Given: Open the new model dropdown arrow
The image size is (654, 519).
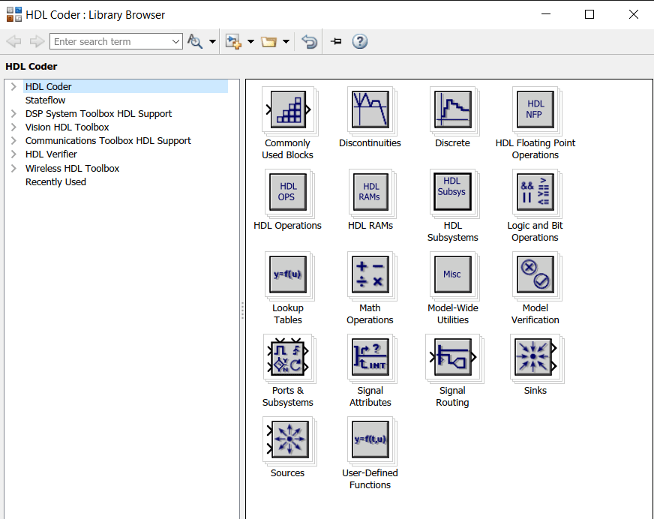Looking at the screenshot, I should click(251, 42).
